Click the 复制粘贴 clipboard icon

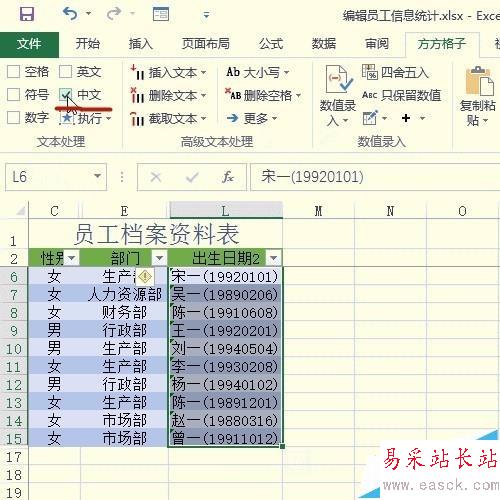[x=479, y=80]
